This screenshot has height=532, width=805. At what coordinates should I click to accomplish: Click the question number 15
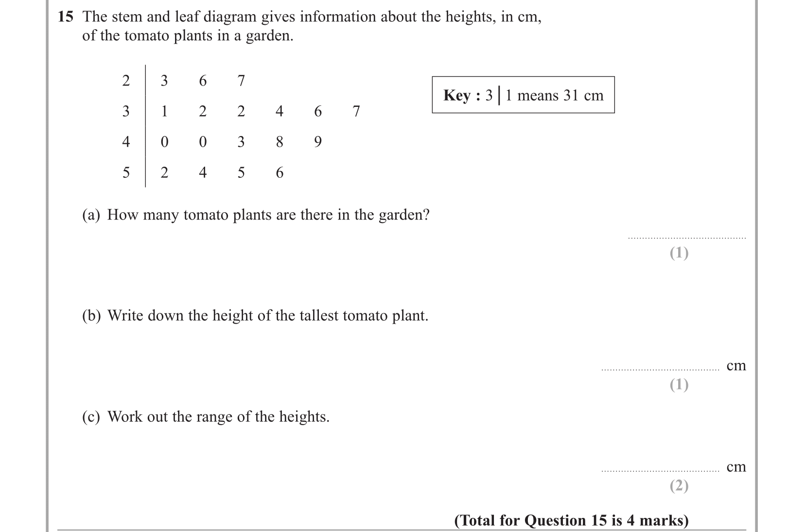tap(66, 17)
